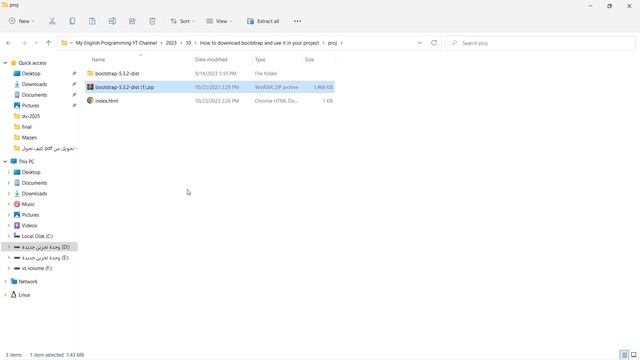The height and width of the screenshot is (360, 640).
Task: Open Local Disk (C:) drive
Action: 37,236
